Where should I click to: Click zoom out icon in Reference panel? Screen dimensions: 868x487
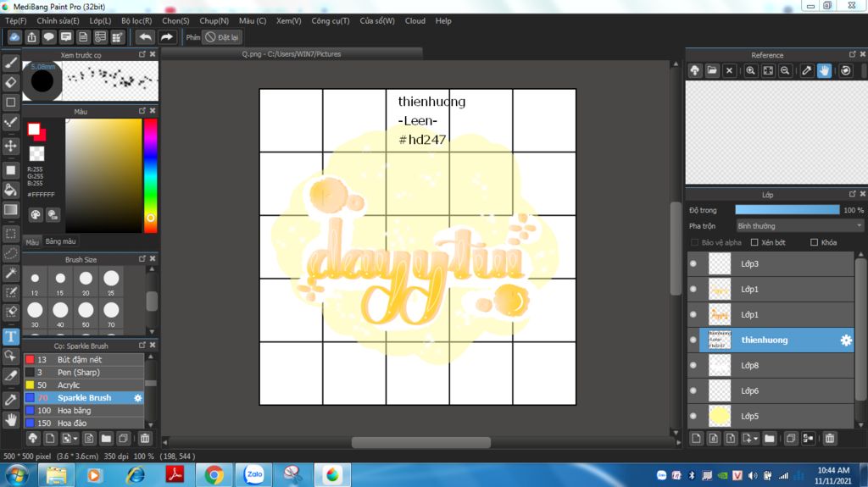[785, 70]
